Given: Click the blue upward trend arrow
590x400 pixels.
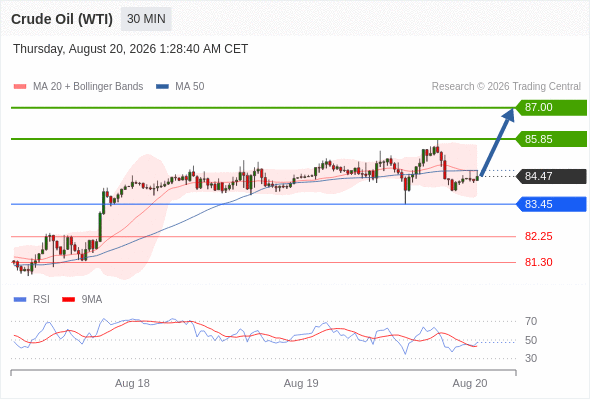Looking at the screenshot, I should (x=497, y=141).
